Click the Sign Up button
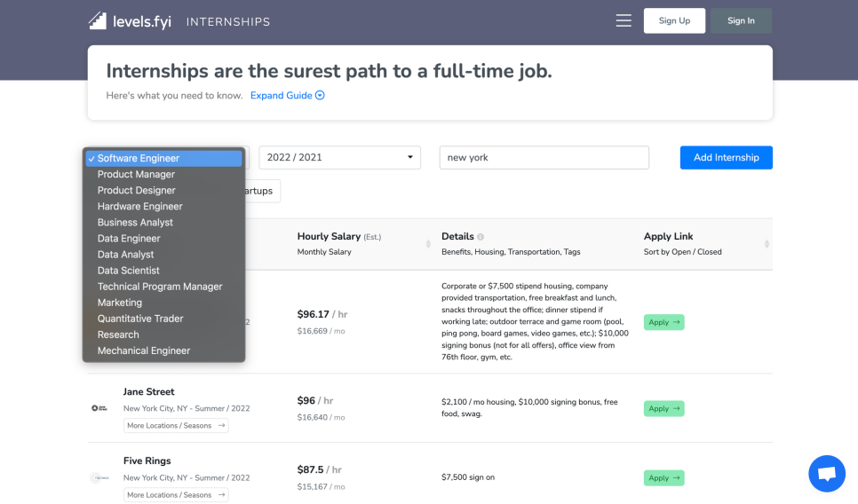Screen dimensions: 858x504 coord(674,20)
